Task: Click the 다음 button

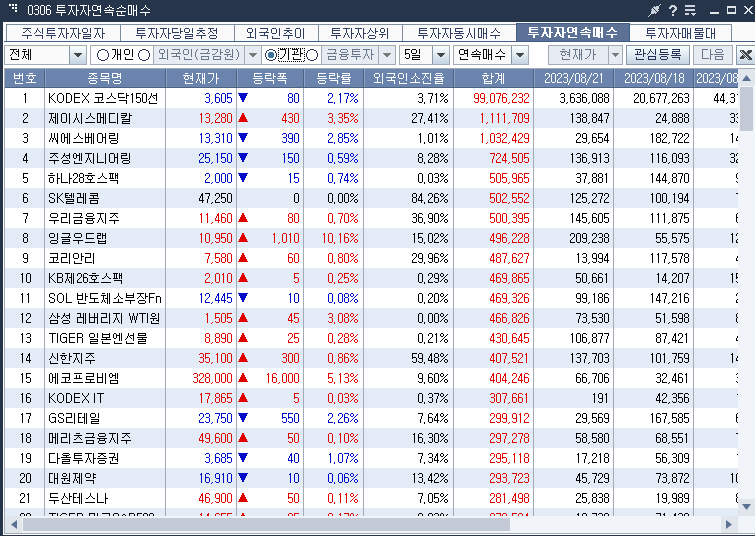Action: click(x=713, y=55)
